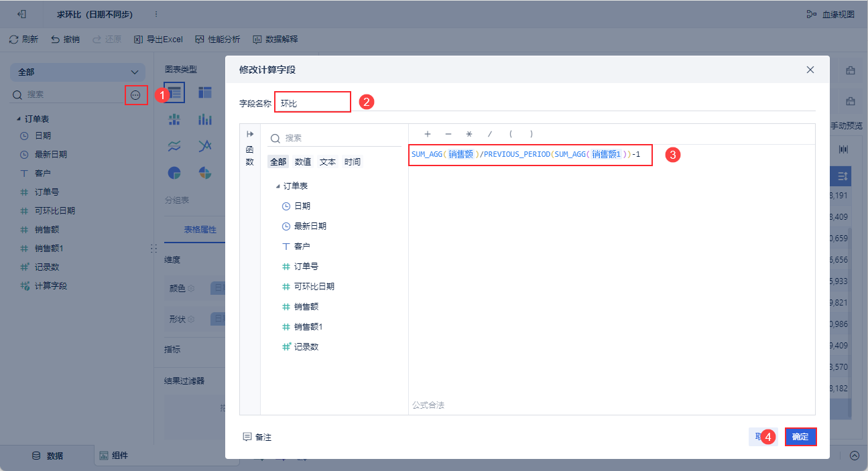Insert the multiply operator symbol
The image size is (868, 471).
469,134
